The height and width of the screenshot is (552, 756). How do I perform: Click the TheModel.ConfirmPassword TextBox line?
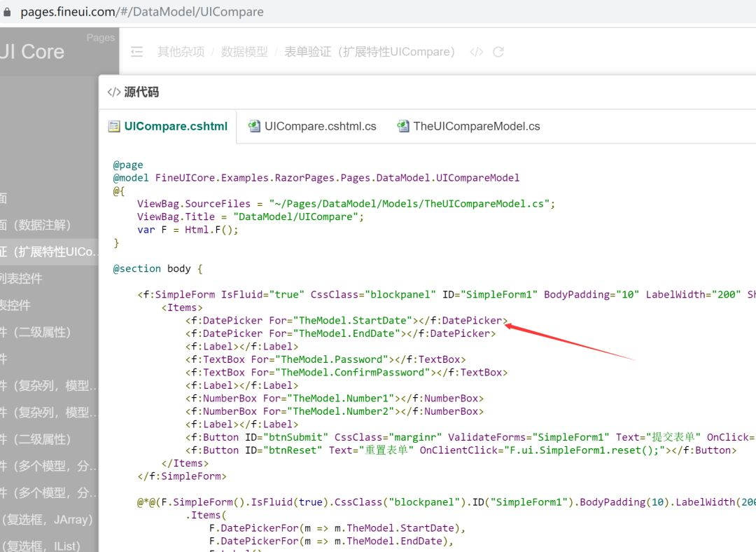point(346,373)
